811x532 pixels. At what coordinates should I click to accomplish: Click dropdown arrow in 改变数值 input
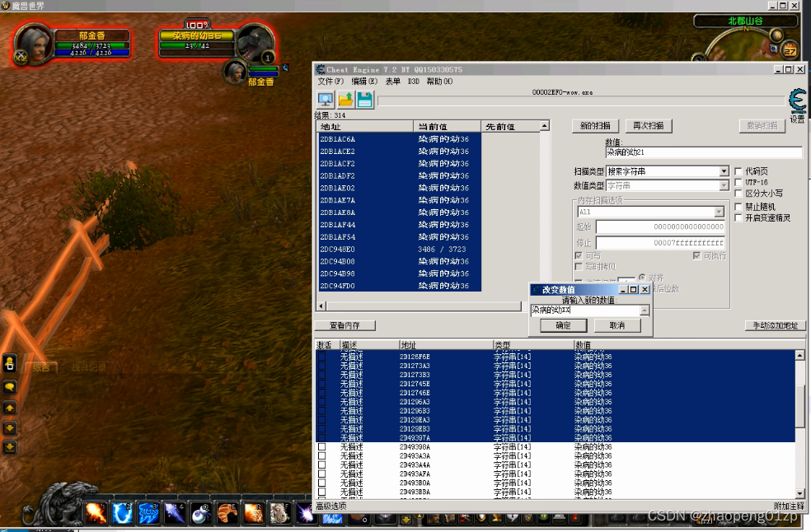[645, 310]
